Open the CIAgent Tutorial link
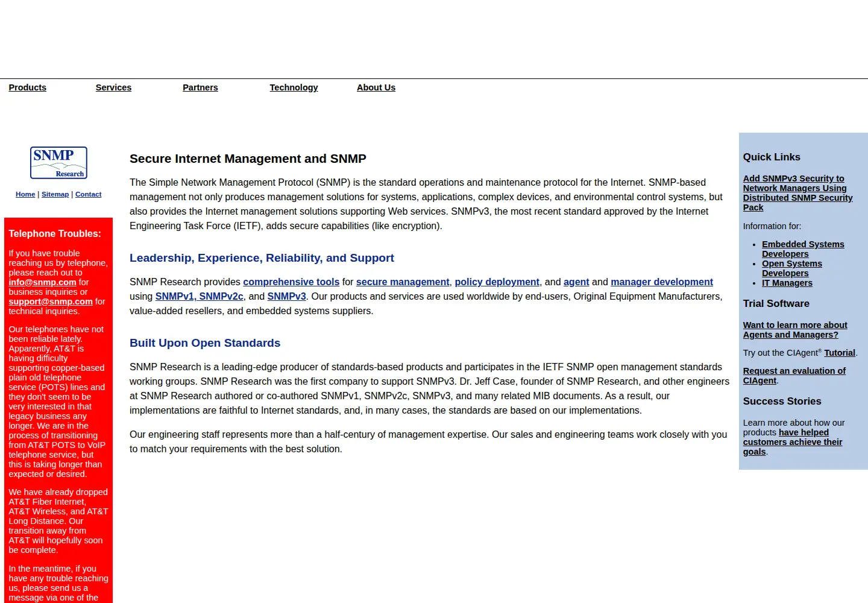The height and width of the screenshot is (603, 868). [840, 353]
